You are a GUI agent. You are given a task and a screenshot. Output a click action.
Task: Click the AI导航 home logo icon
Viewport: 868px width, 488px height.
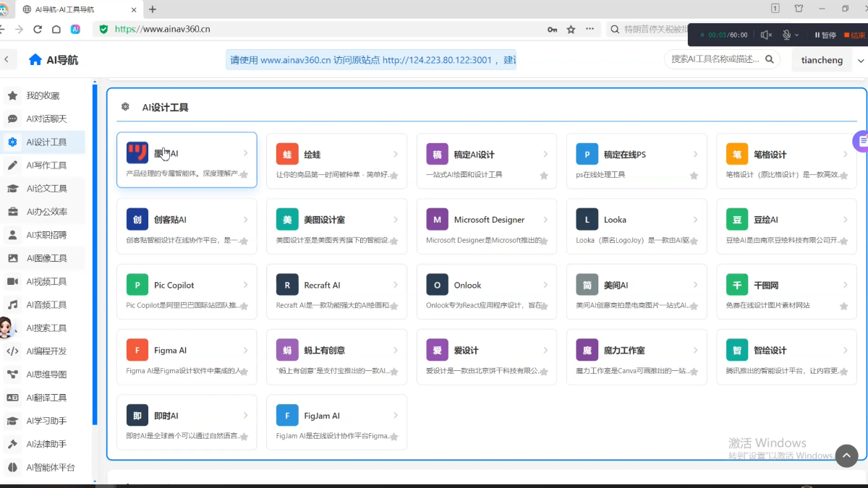point(35,60)
